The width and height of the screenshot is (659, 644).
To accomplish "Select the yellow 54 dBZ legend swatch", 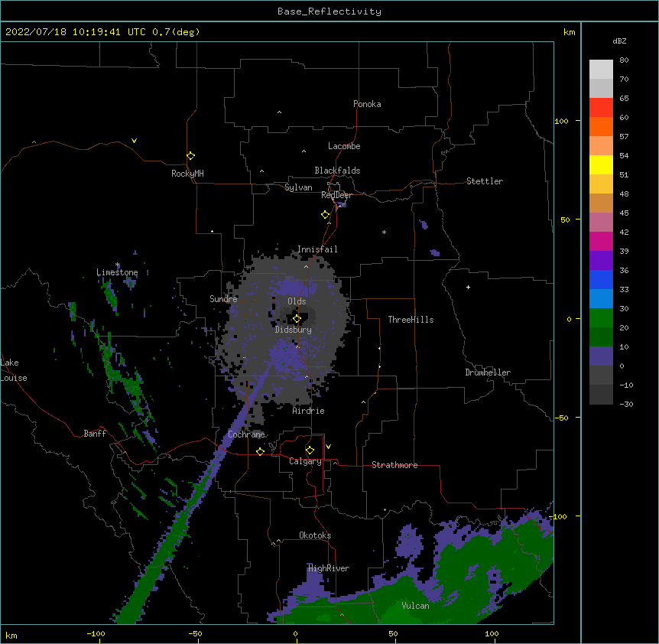I will pos(601,165).
